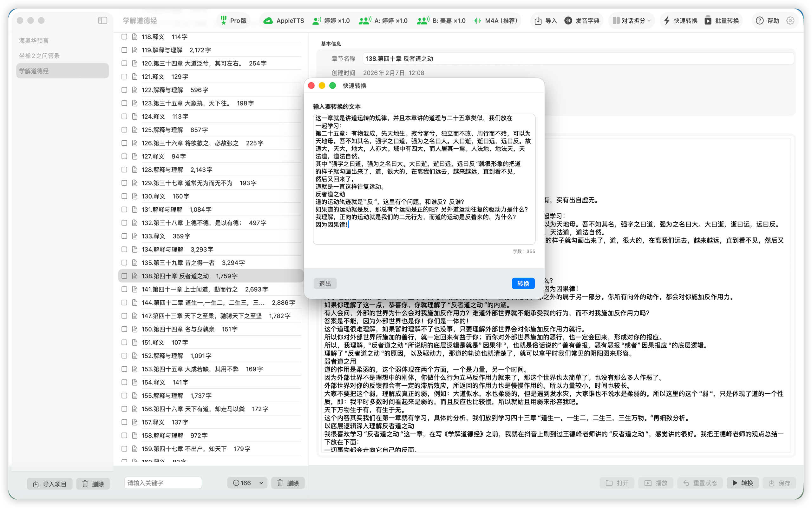Check the box for 123.第三十五章

tap(124, 103)
